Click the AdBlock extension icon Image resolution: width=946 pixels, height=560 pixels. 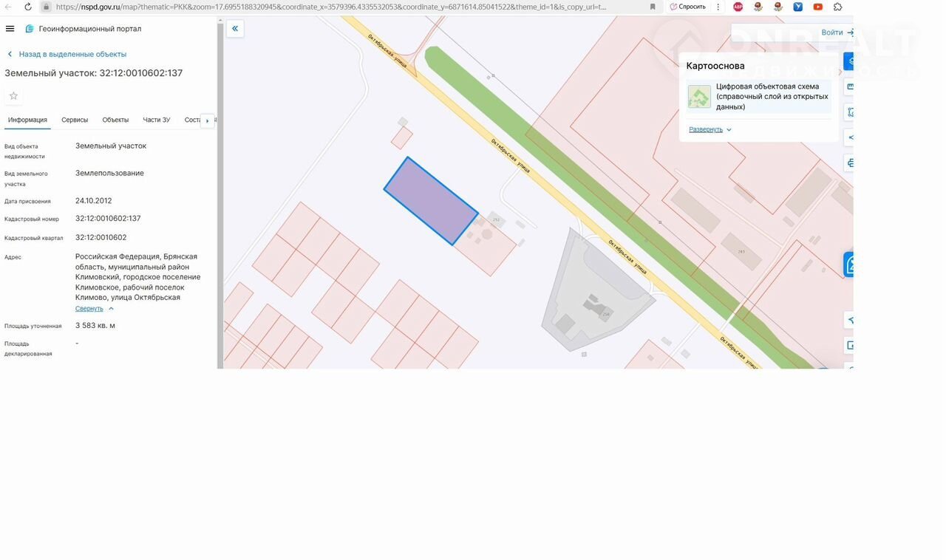[x=738, y=7]
